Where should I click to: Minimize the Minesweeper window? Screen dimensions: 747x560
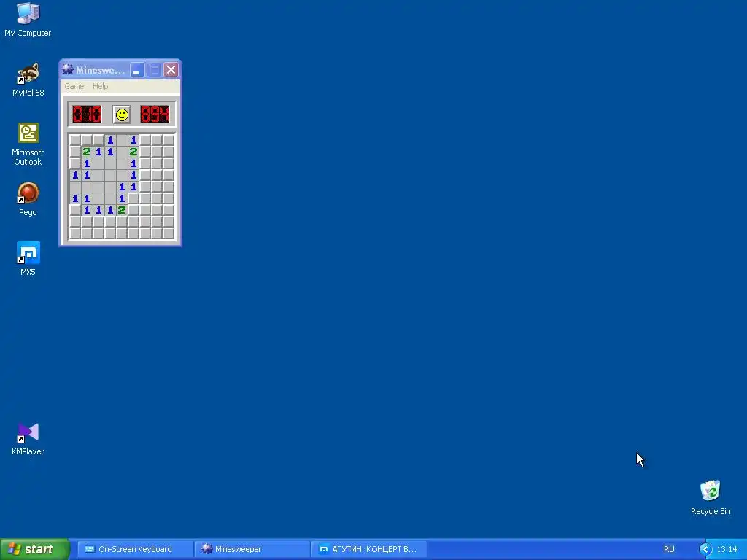click(136, 70)
